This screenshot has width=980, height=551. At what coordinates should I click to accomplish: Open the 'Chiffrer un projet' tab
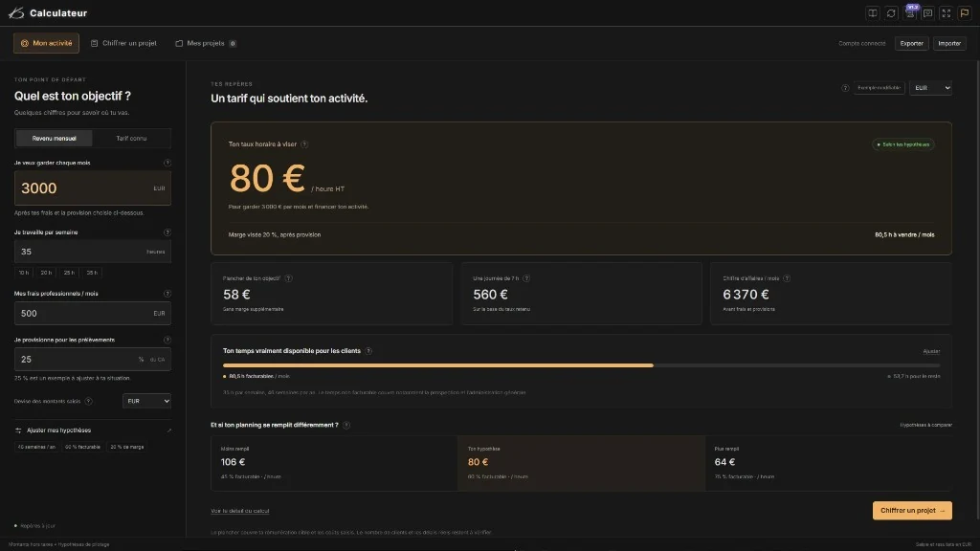(123, 43)
